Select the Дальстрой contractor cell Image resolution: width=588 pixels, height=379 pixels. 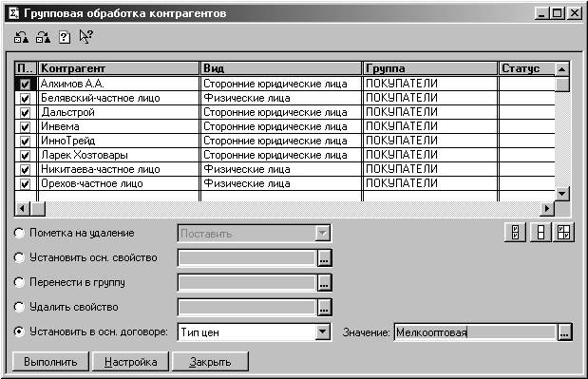119,112
